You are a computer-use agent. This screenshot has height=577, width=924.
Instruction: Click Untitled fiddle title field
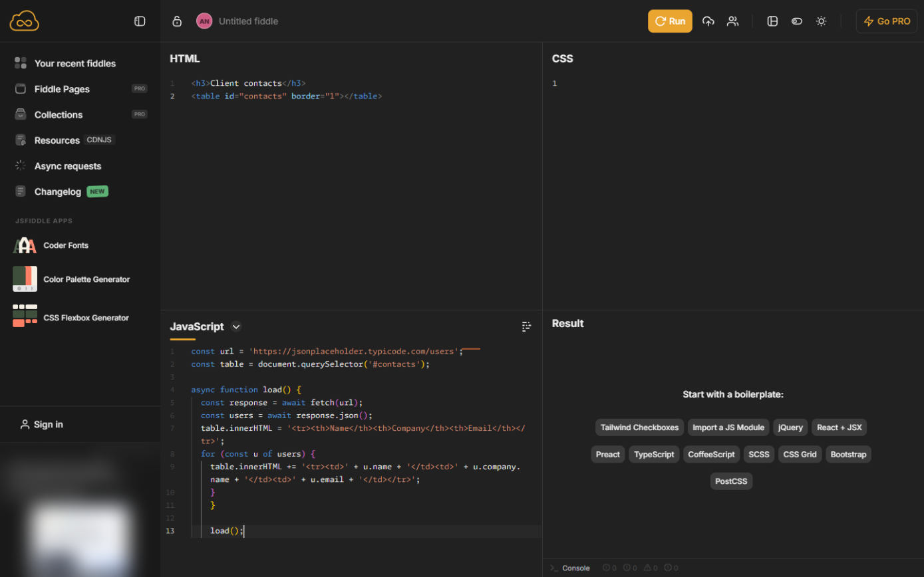pyautogui.click(x=248, y=21)
